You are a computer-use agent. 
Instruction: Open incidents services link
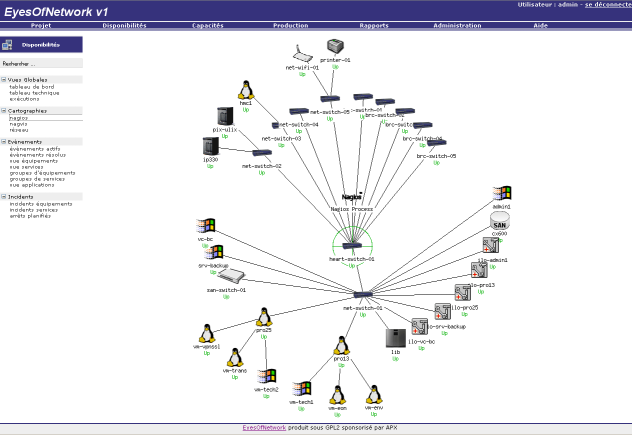click(34, 210)
